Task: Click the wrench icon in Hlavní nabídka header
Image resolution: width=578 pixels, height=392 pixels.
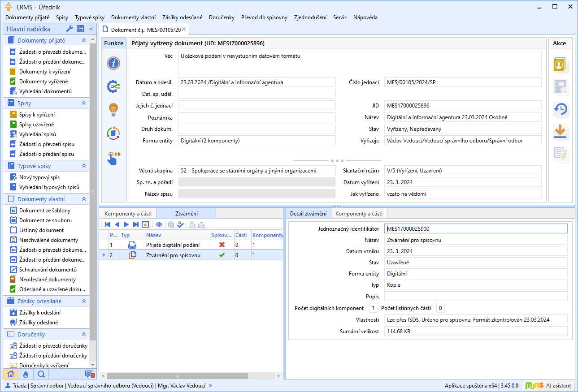Action: 70,29
